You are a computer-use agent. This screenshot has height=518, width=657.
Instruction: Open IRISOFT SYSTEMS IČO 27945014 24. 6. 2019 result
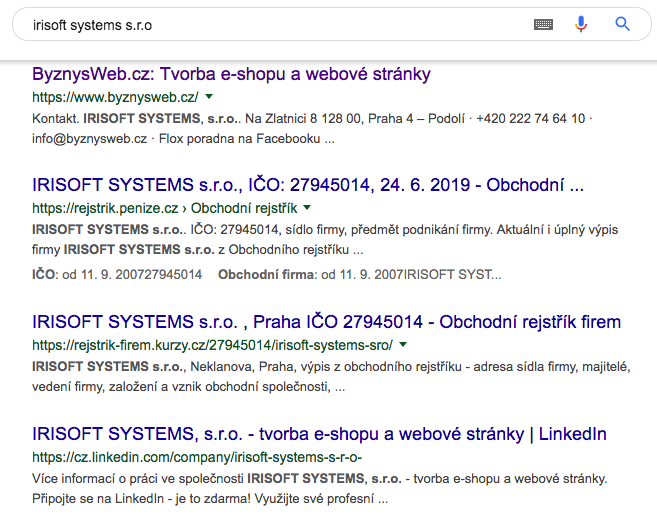click(x=308, y=185)
